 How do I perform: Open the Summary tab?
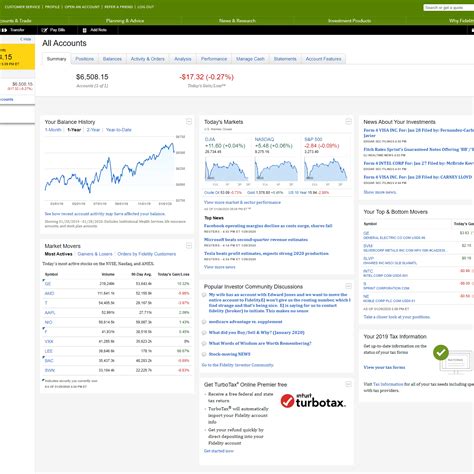pyautogui.click(x=56, y=59)
